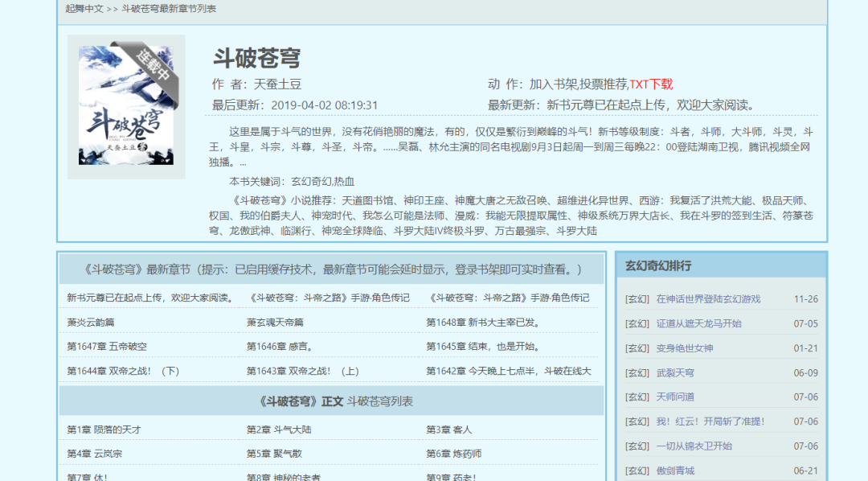The height and width of the screenshot is (481, 868).
Task: Open chapter 第1647章 五帝破空
Action: 107,347
